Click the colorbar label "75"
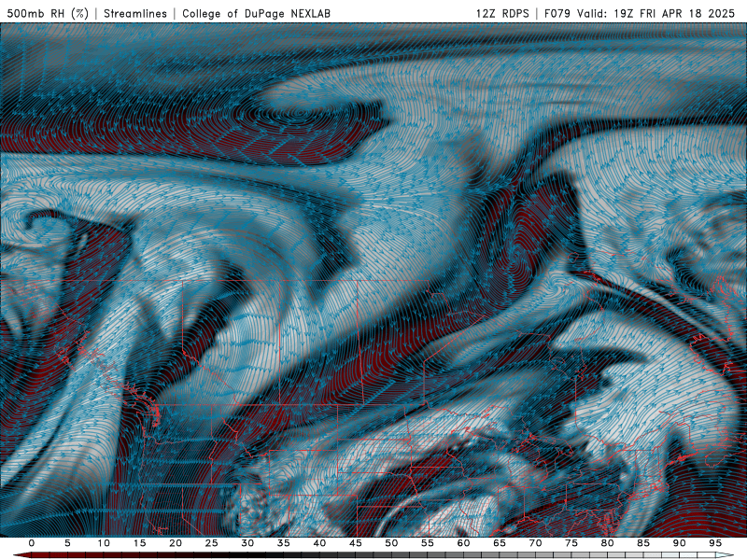Image resolution: width=747 pixels, height=560 pixels. click(x=571, y=543)
